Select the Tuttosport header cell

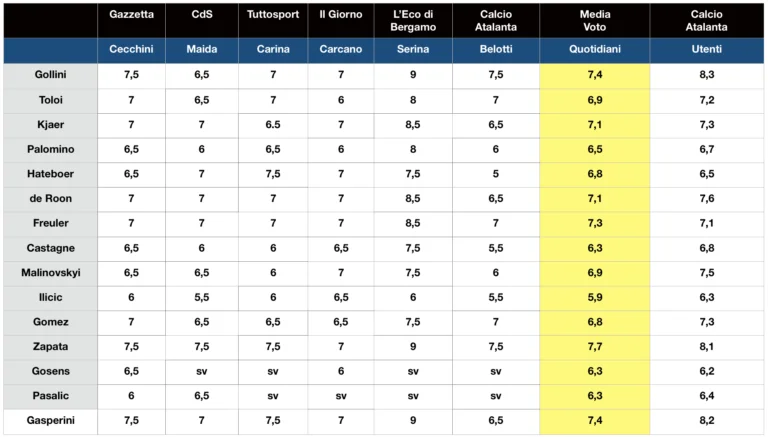pyautogui.click(x=273, y=15)
